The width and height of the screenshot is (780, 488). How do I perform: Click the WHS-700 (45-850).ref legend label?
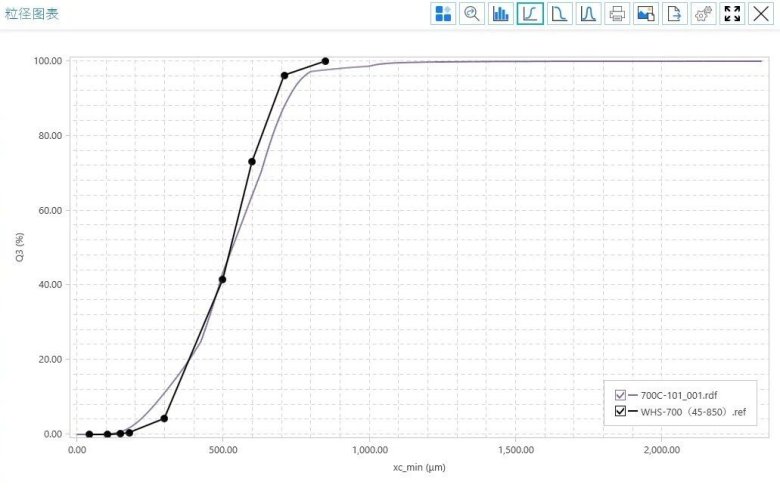692,411
